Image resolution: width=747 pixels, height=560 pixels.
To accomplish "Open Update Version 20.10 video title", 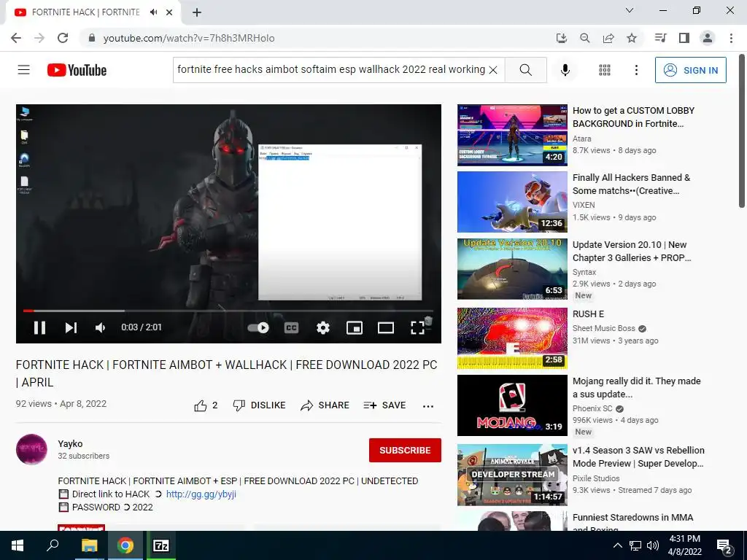I will pos(632,252).
